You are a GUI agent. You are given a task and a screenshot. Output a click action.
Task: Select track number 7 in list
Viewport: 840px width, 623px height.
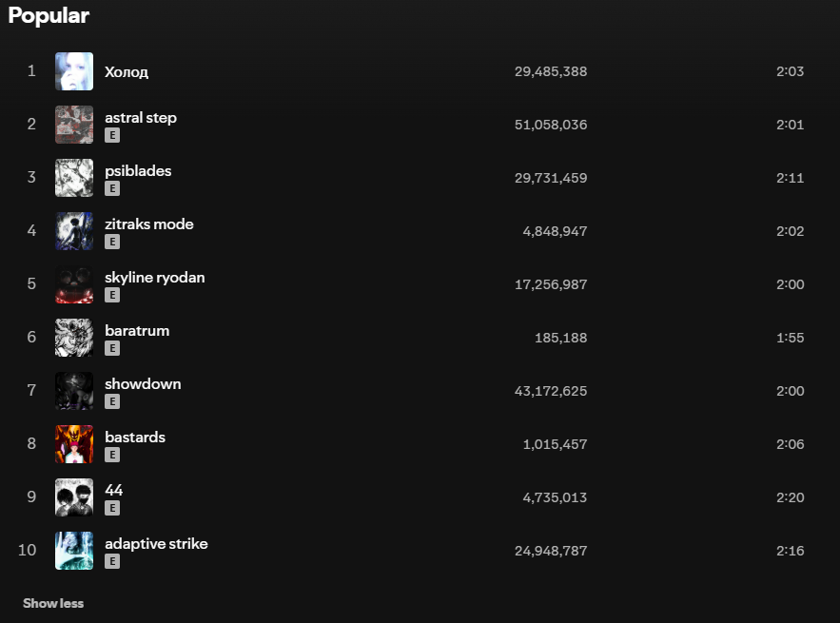(x=31, y=390)
